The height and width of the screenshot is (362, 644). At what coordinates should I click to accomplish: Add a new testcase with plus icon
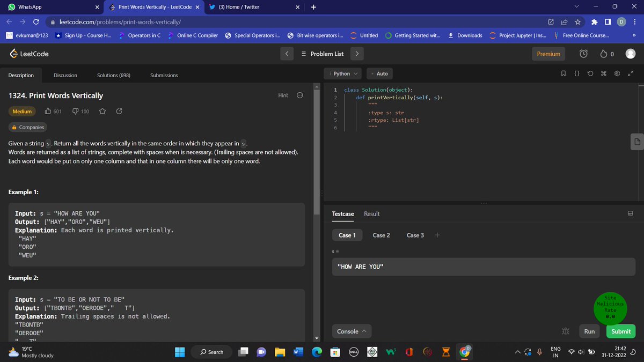437,235
